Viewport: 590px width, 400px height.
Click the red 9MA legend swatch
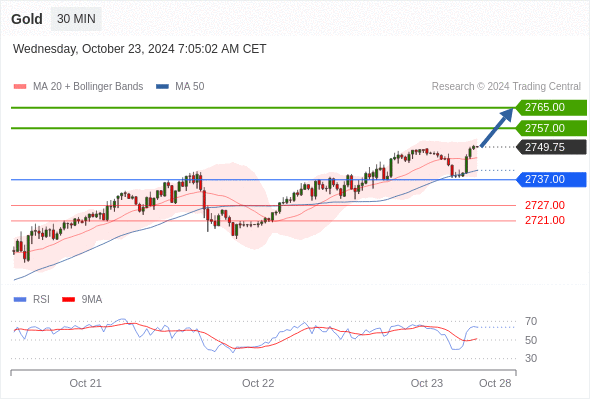point(68,300)
